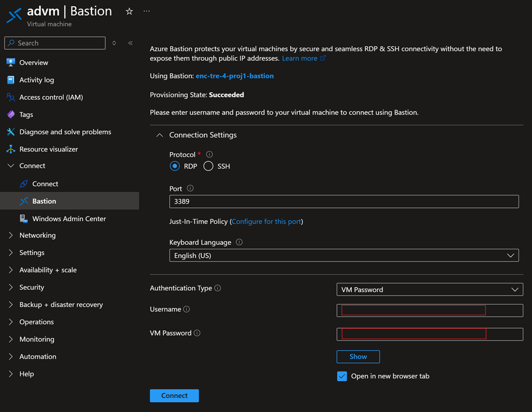Expand the Networking group
The height and width of the screenshot is (412, 532).
point(11,235)
